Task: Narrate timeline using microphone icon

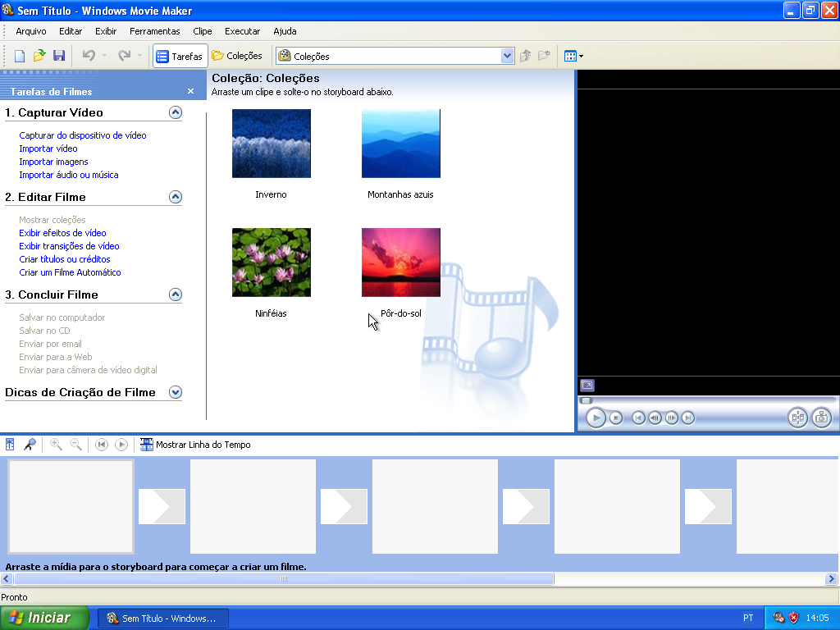Action: (30, 445)
